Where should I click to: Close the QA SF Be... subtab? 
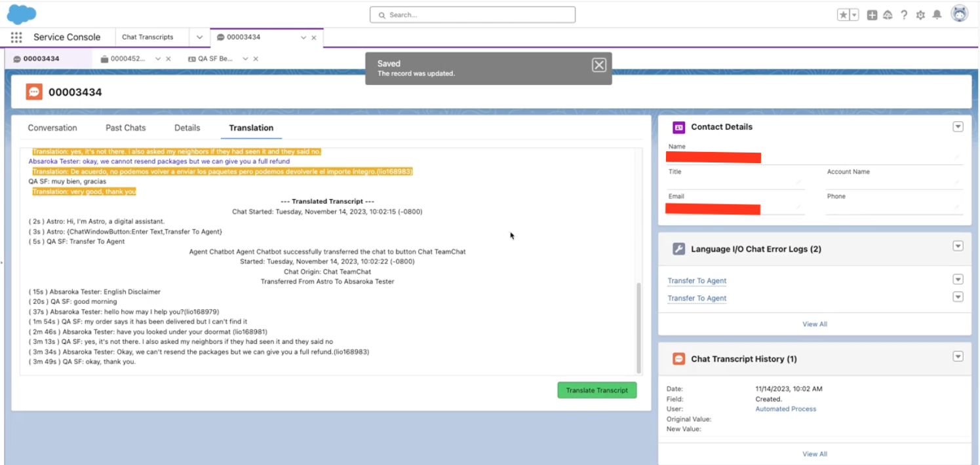coord(256,59)
